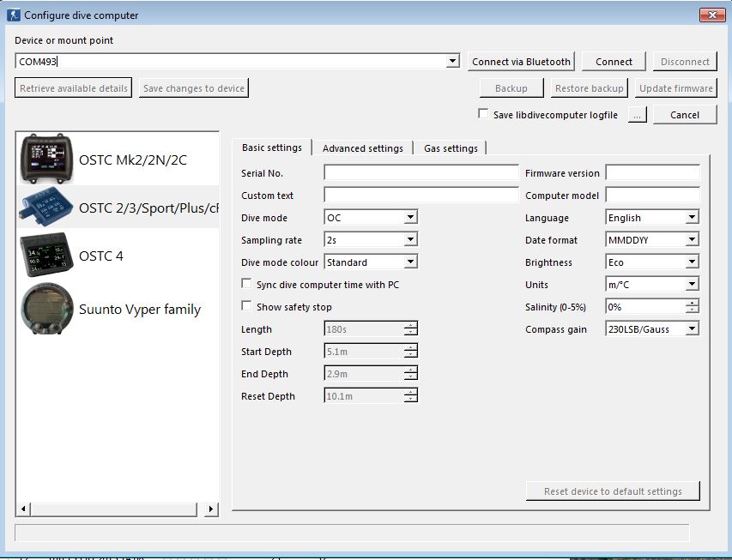Pick the OSTC 4 dive computer icon
The image size is (732, 560).
(46, 256)
